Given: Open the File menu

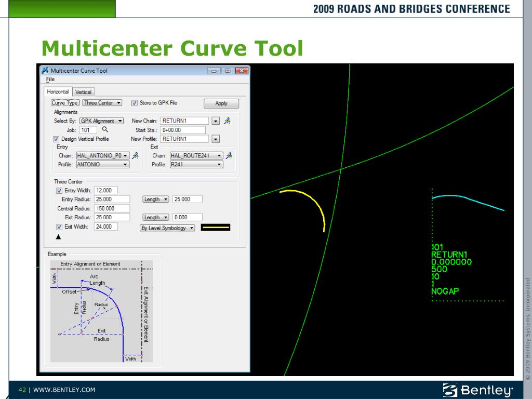Looking at the screenshot, I should pyautogui.click(x=50, y=79).
